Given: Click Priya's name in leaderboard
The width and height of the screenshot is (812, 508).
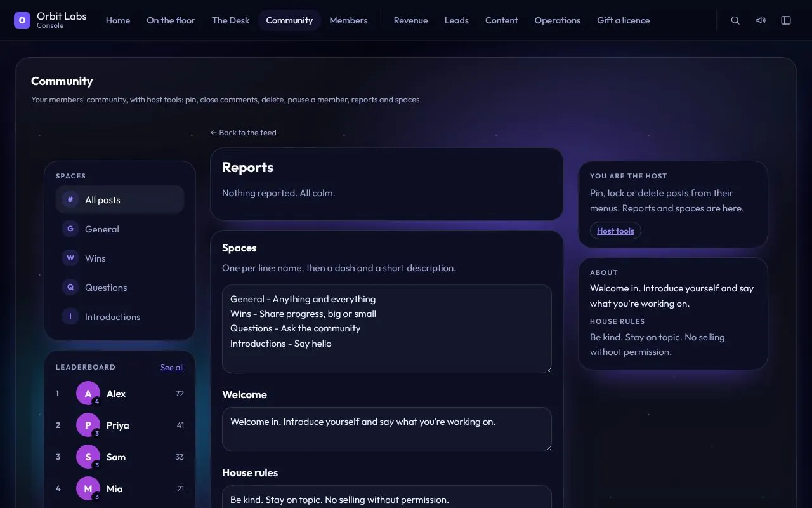Looking at the screenshot, I should point(118,425).
